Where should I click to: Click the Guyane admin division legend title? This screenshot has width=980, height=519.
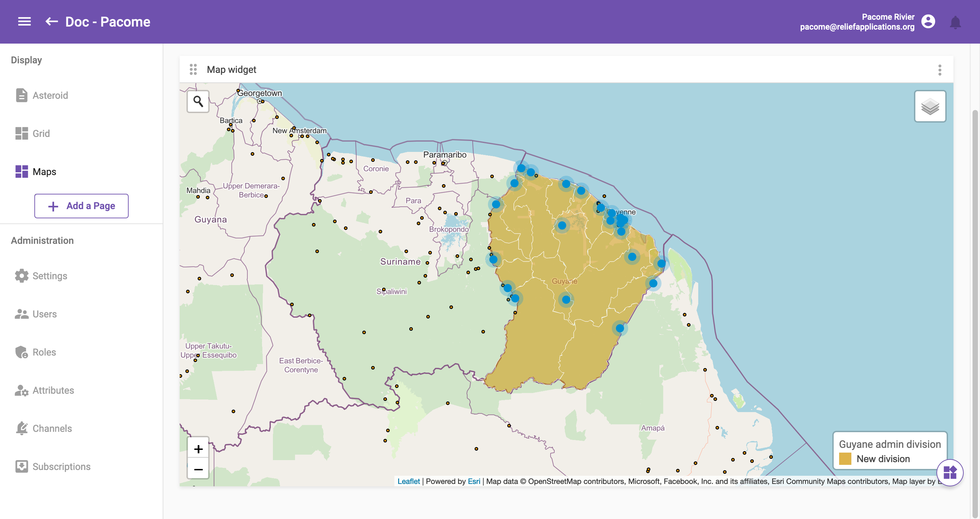click(890, 444)
